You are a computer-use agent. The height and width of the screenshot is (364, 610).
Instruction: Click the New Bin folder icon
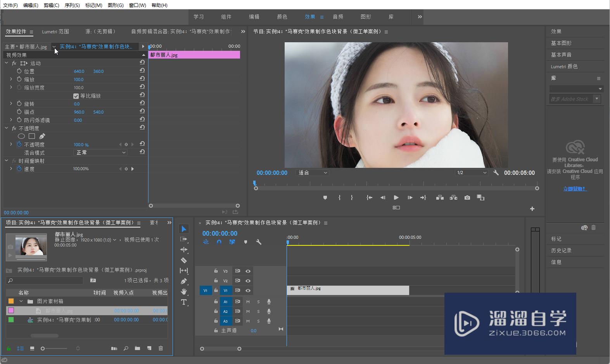coord(137,348)
